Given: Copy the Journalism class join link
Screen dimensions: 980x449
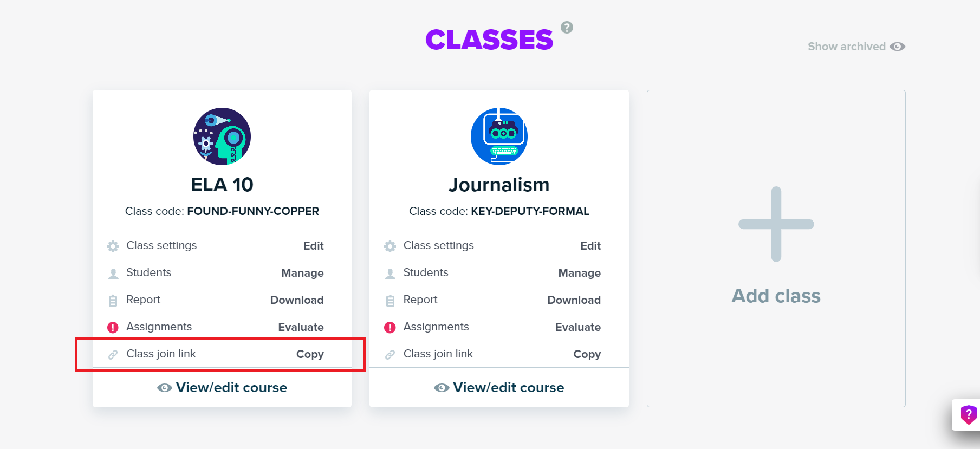Looking at the screenshot, I should (587, 354).
